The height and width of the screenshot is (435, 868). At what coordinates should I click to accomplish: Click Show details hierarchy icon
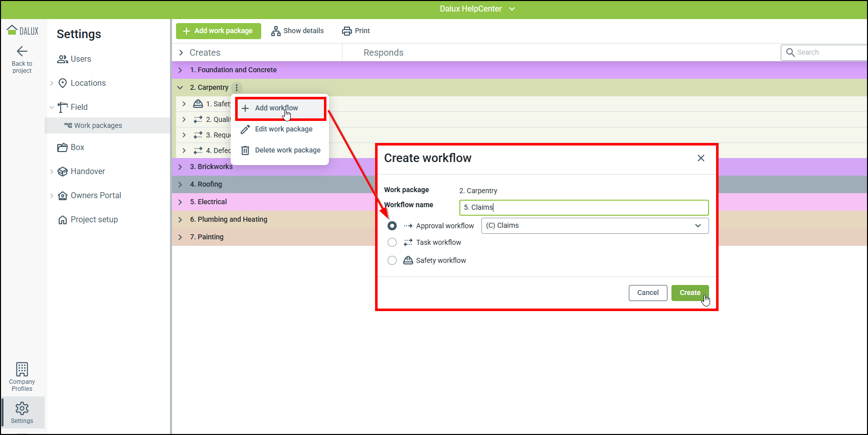[276, 31]
